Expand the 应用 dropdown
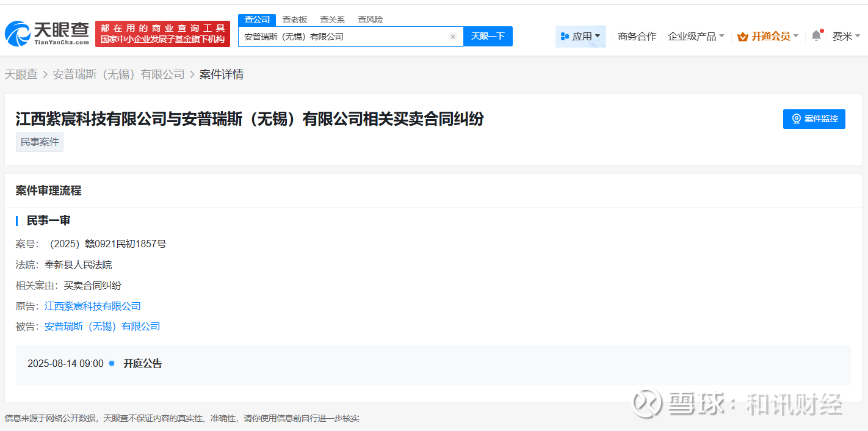868x431 pixels. [x=580, y=37]
